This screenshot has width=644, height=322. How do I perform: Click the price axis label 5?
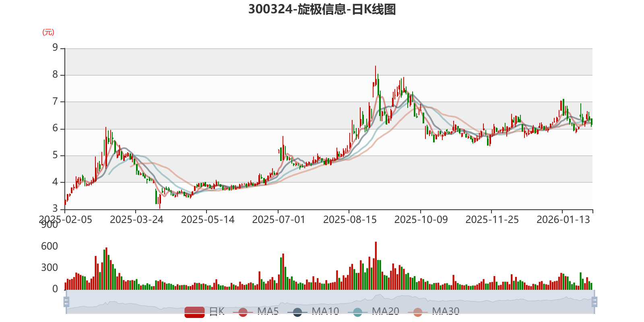click(x=55, y=155)
